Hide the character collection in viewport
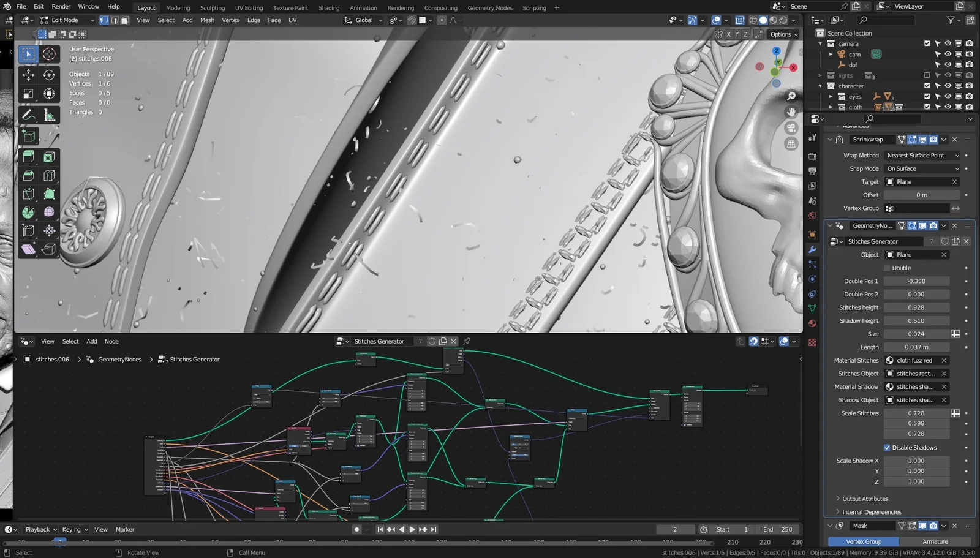This screenshot has height=558, width=980. click(x=948, y=86)
